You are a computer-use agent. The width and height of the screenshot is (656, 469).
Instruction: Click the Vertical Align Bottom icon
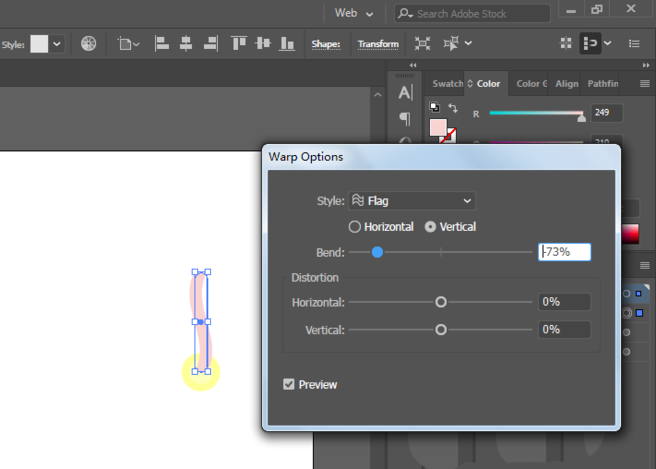coord(287,44)
